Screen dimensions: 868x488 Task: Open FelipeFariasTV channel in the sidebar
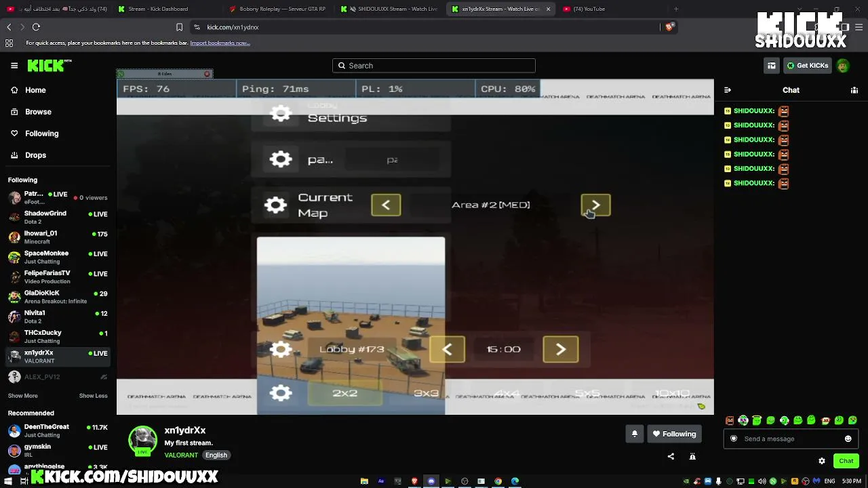tap(58, 277)
